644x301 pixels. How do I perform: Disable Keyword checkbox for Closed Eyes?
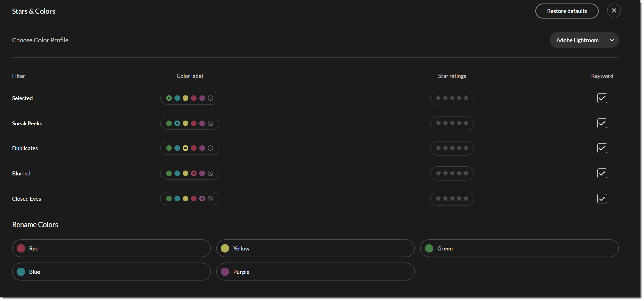click(x=602, y=199)
